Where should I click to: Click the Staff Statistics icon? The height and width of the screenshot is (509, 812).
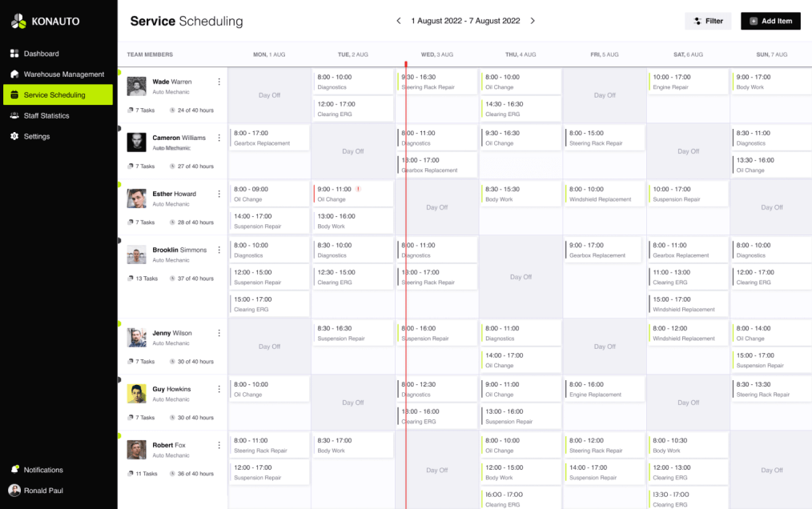14,116
